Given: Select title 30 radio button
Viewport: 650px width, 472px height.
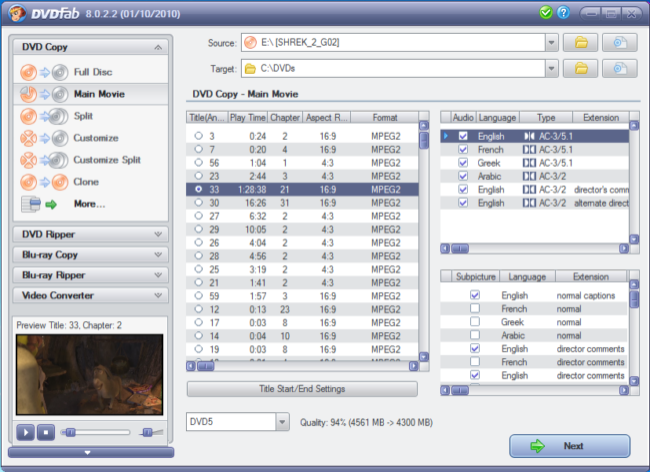Looking at the screenshot, I should (x=199, y=202).
